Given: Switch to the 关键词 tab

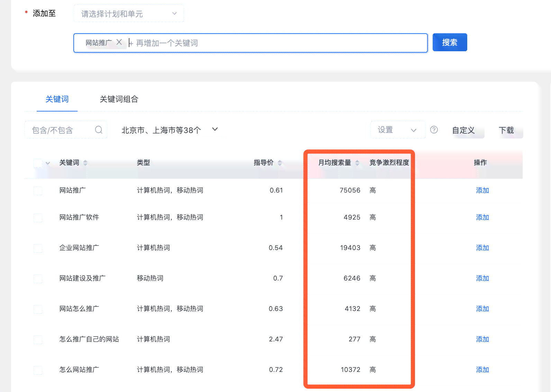Looking at the screenshot, I should [57, 99].
